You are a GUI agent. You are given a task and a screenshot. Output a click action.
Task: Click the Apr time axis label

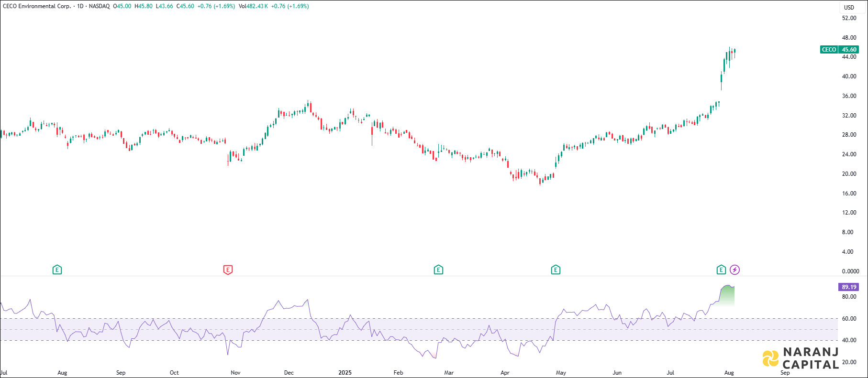tap(505, 373)
